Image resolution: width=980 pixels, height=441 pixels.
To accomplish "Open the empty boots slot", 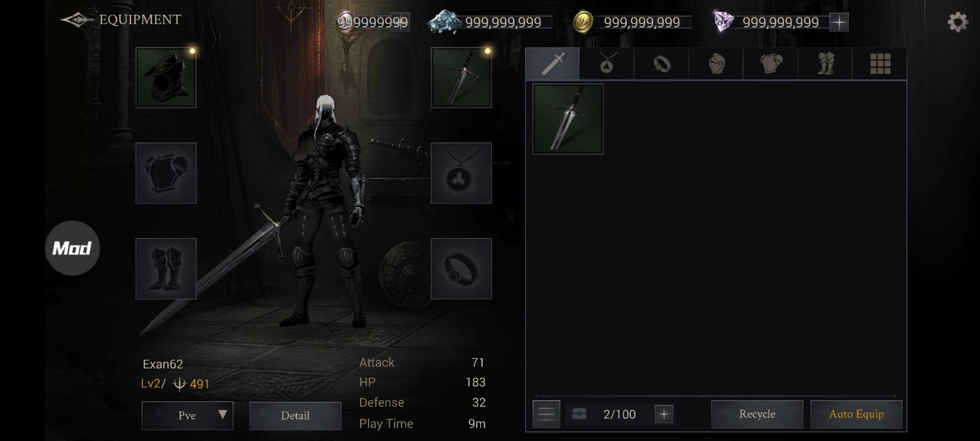I will 166,268.
